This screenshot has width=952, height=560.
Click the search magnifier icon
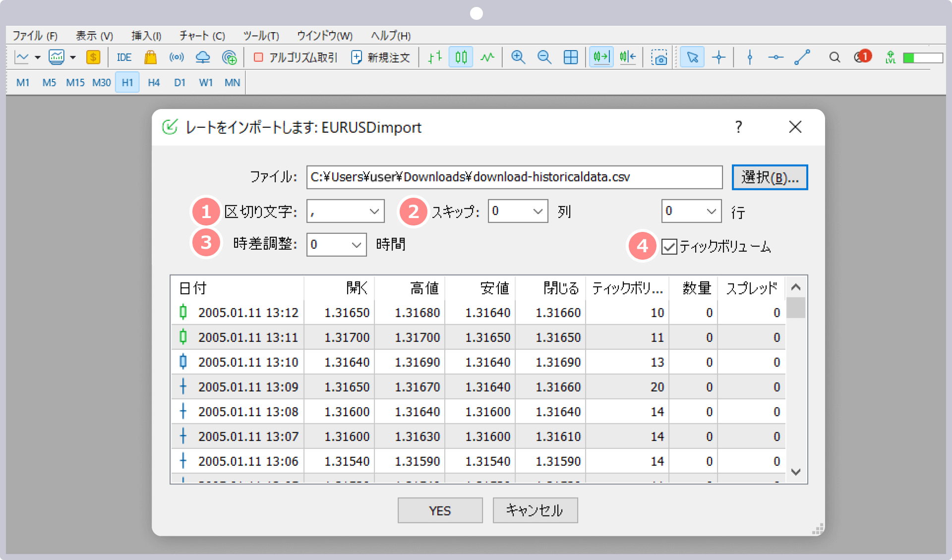(x=834, y=57)
